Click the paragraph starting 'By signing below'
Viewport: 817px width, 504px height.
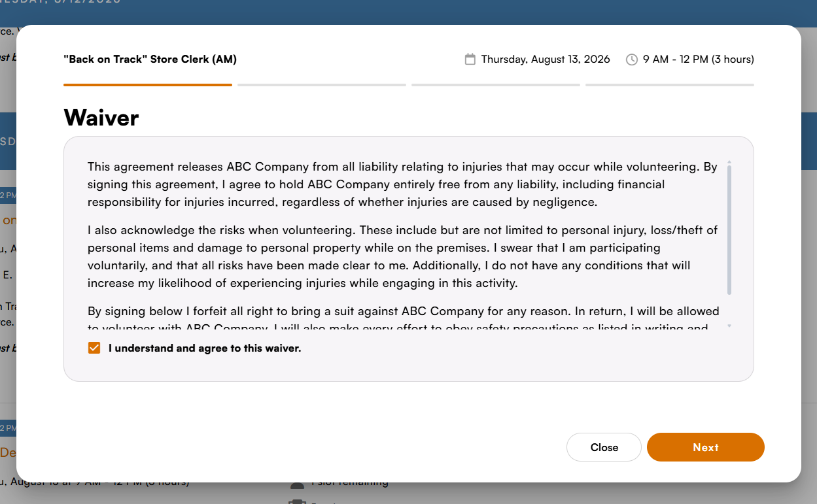pos(403,319)
